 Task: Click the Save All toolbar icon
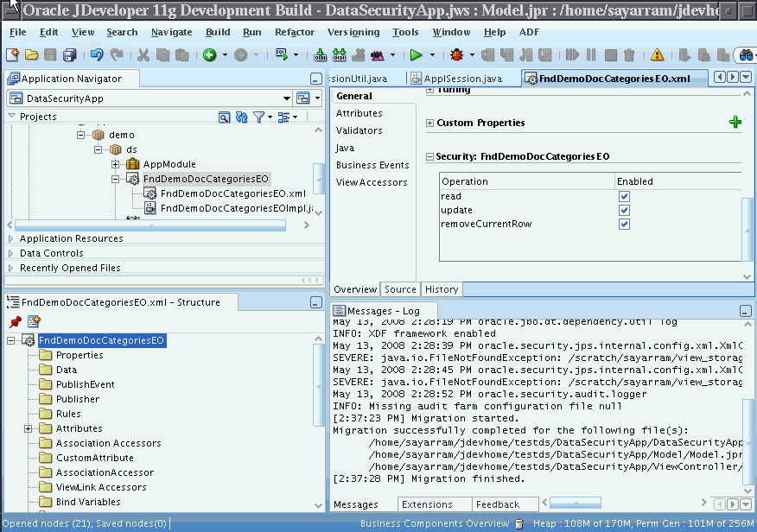click(70, 55)
